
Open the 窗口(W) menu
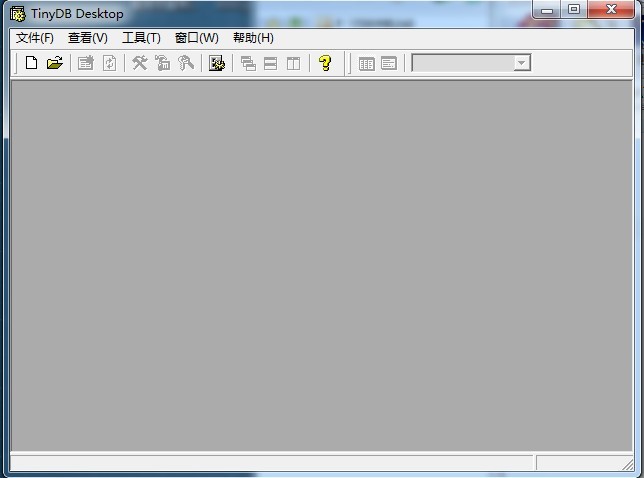click(x=196, y=38)
